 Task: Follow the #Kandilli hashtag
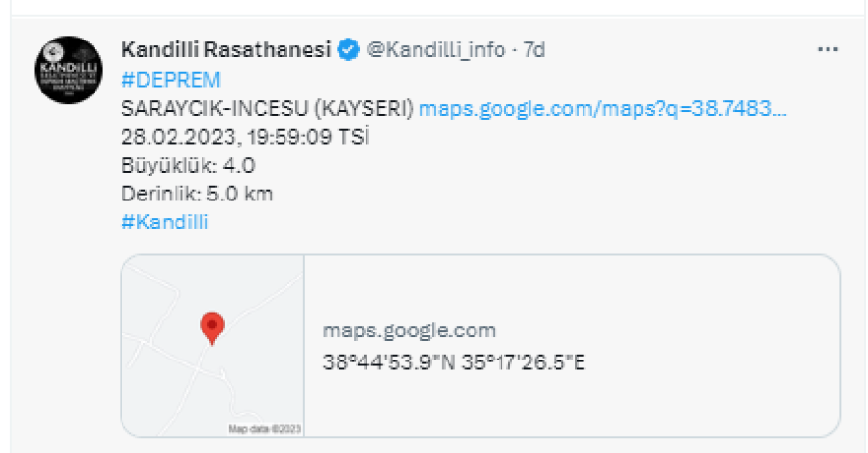click(x=165, y=222)
